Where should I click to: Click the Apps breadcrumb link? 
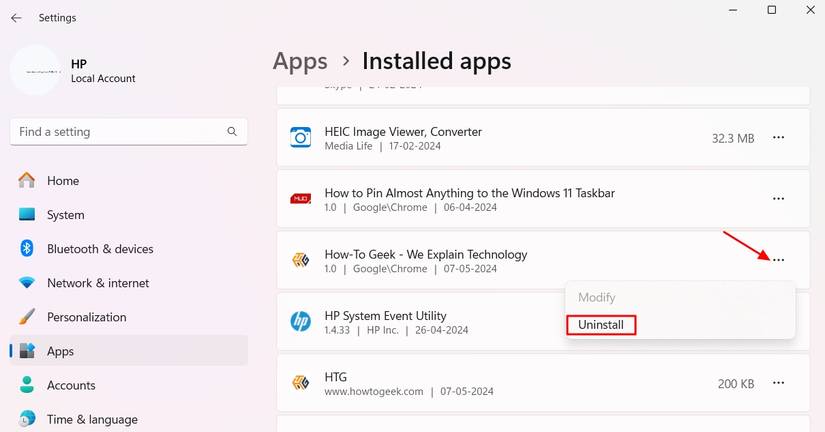(300, 62)
